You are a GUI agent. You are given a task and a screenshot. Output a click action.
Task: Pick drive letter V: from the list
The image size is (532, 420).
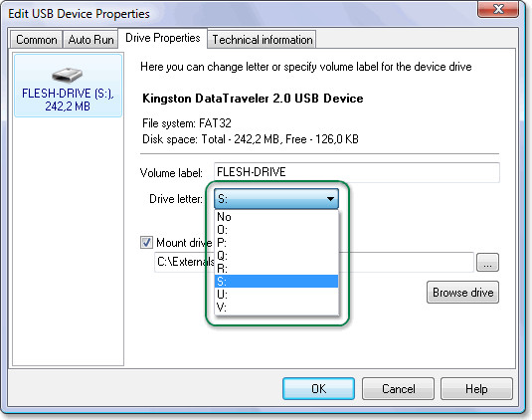click(276, 307)
